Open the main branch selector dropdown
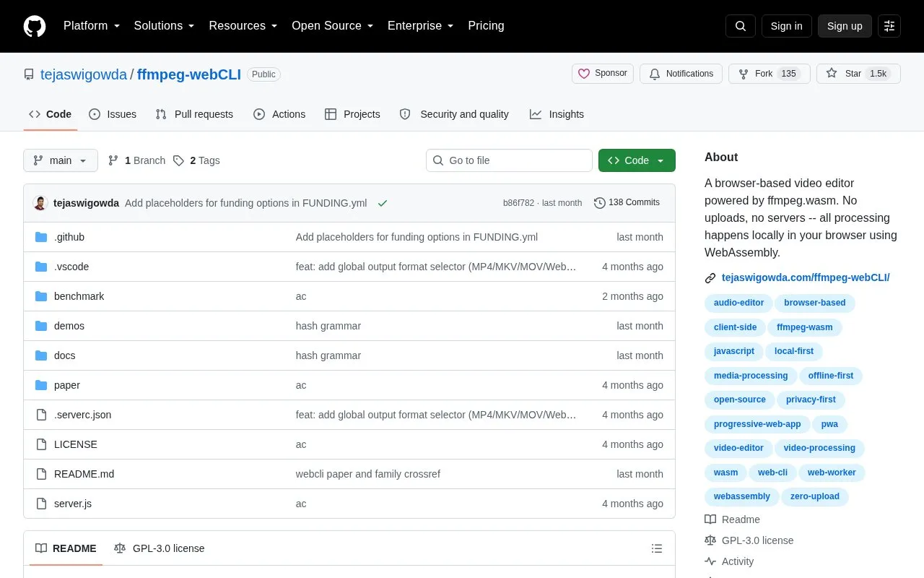The image size is (924, 578). pos(61,160)
